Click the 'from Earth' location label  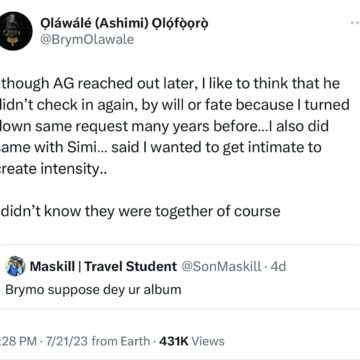tap(120, 341)
